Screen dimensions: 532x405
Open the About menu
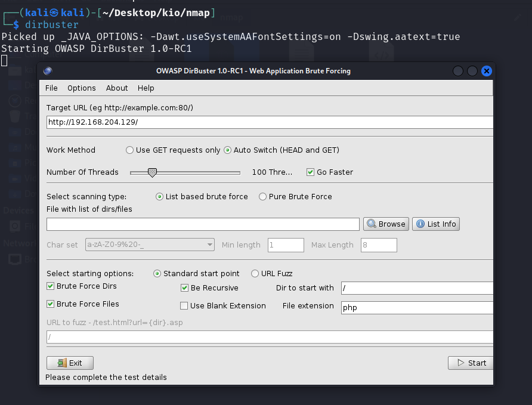117,88
